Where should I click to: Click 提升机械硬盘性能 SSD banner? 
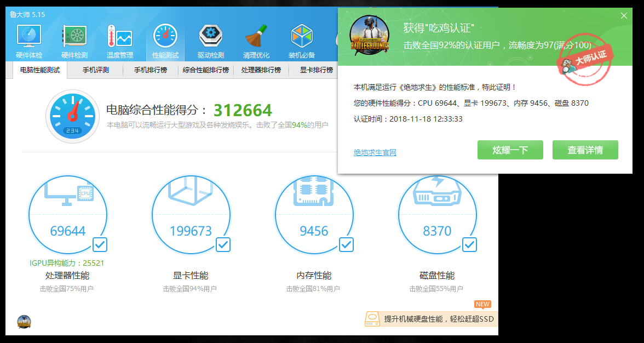coord(431,319)
